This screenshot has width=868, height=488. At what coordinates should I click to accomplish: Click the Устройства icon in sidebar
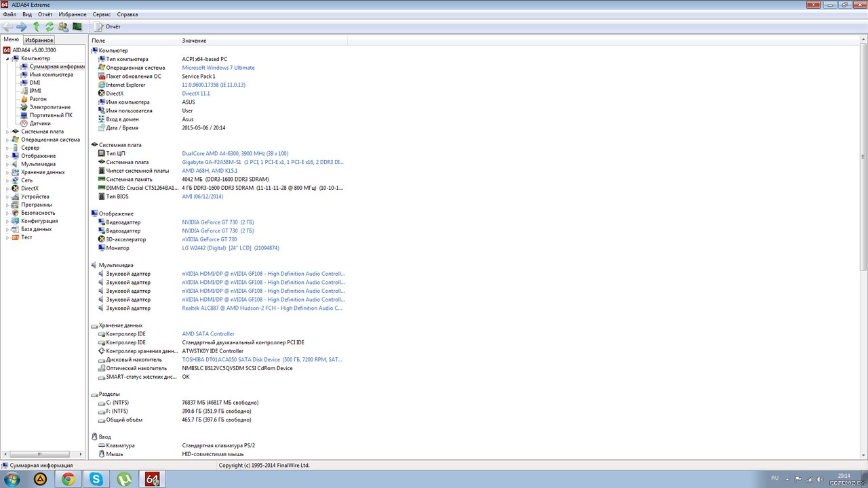[x=16, y=197]
